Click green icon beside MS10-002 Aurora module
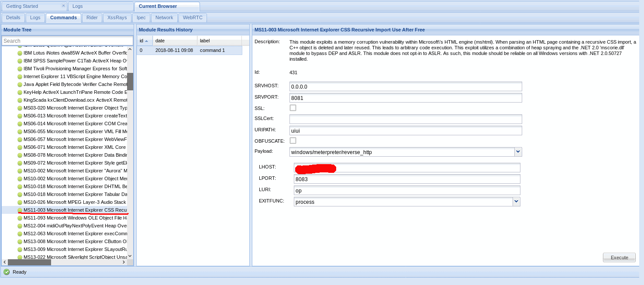644x285 pixels. [20, 171]
